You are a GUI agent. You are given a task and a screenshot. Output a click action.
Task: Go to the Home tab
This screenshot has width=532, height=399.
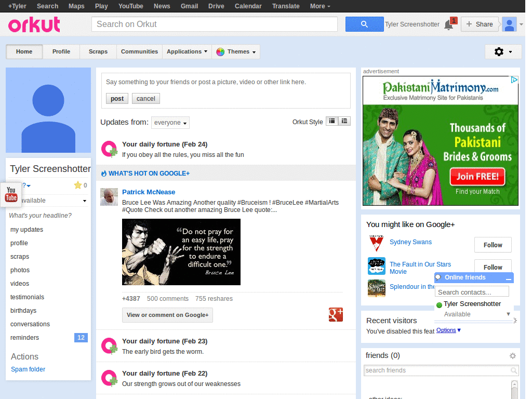pos(24,51)
